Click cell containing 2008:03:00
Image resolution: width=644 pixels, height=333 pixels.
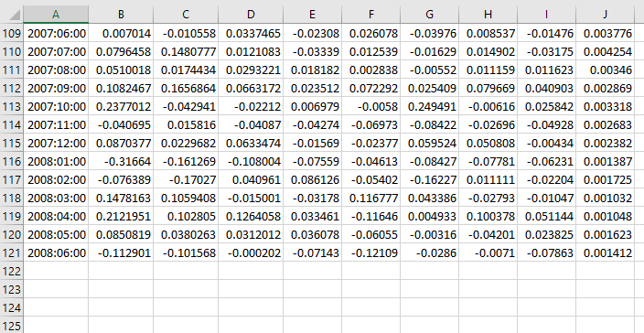[56, 198]
